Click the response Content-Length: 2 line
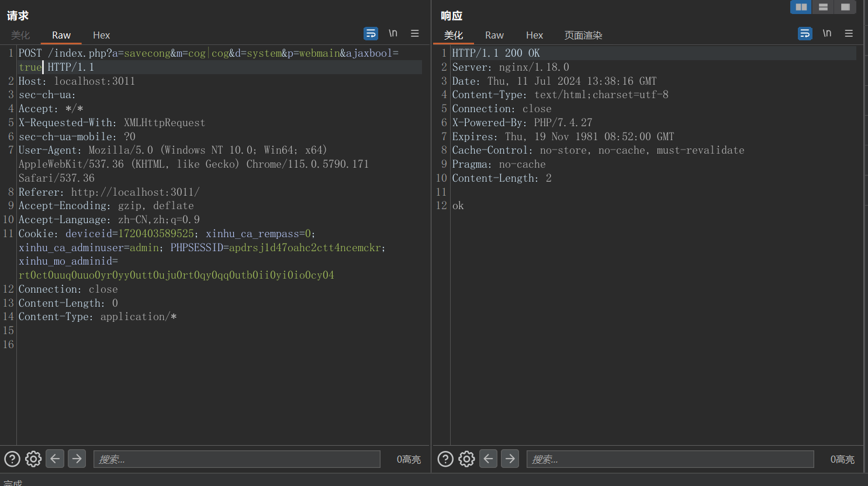The width and height of the screenshot is (868, 486). click(x=502, y=178)
